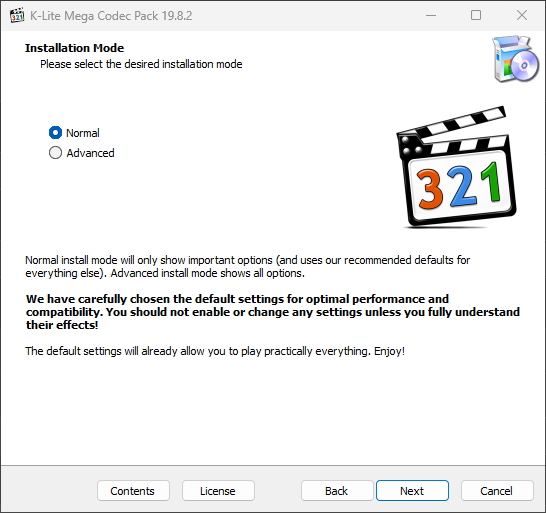Click the 'K-Lite Mega Codec Pack 19.8.2' title text
Screen dimensions: 546x513
(111, 16)
